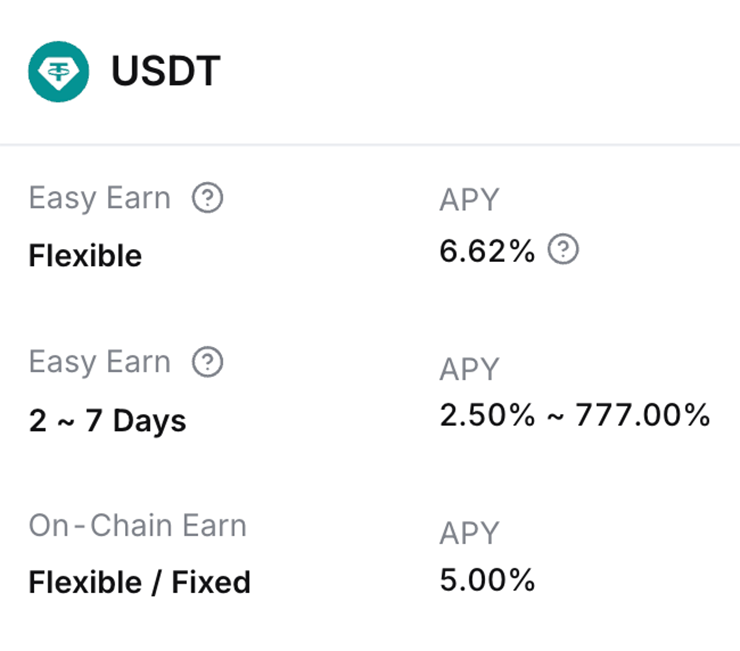
Task: Click the Easy Earn label above Flexible
Action: pyautogui.click(x=100, y=198)
